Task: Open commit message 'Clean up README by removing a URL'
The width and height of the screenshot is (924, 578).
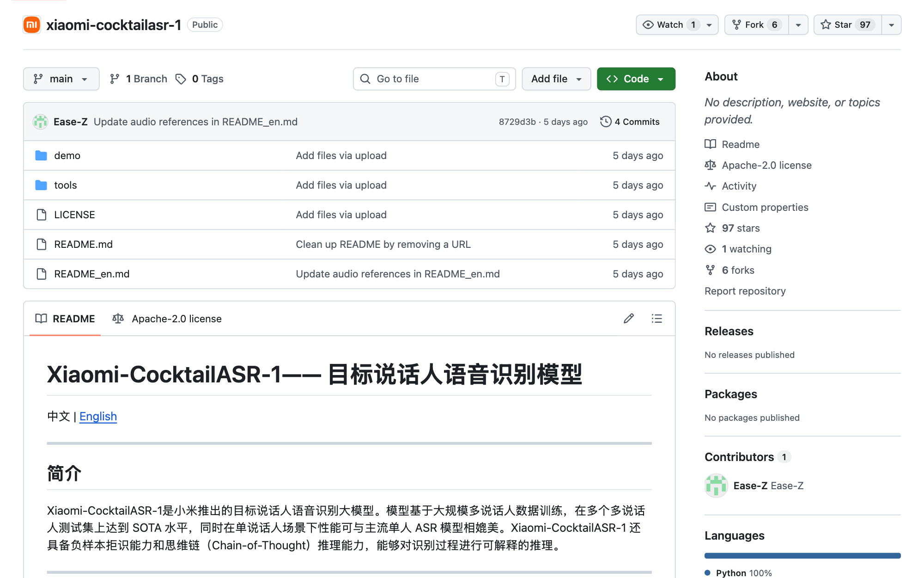Action: [383, 244]
